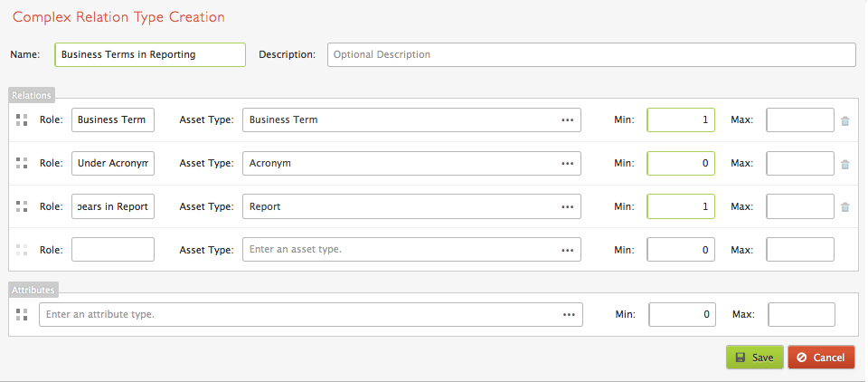Open asset type picker for Business Term
Viewport: 868px width, 382px height.
coord(568,119)
